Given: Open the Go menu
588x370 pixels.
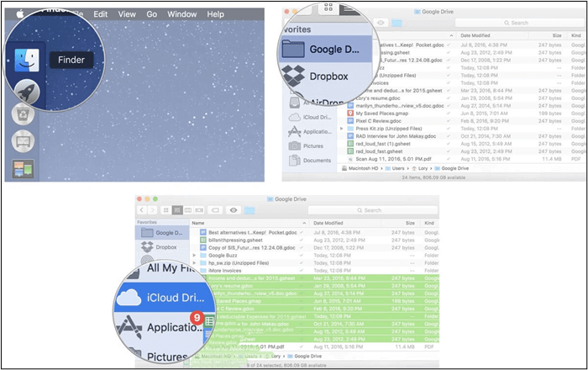Looking at the screenshot, I should [x=152, y=14].
